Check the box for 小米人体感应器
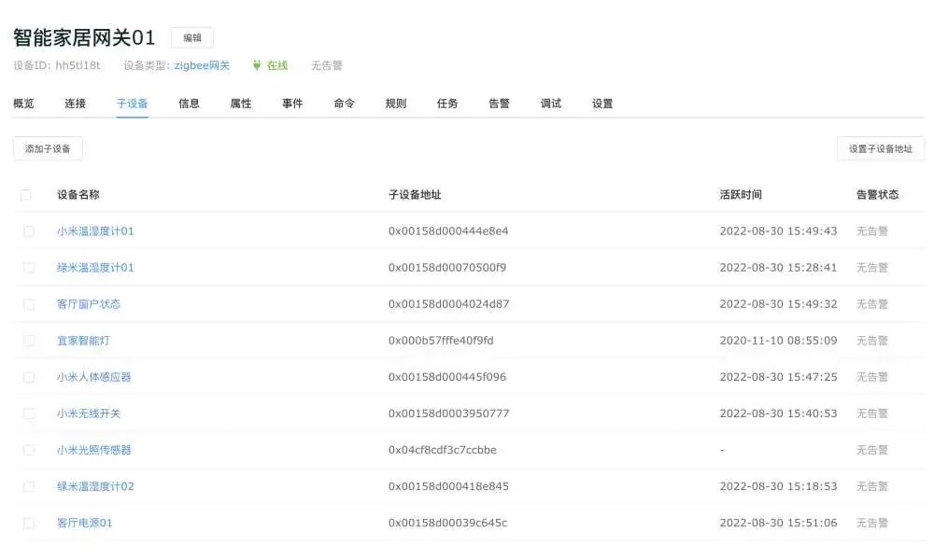This screenshot has height=560, width=934. (x=29, y=377)
